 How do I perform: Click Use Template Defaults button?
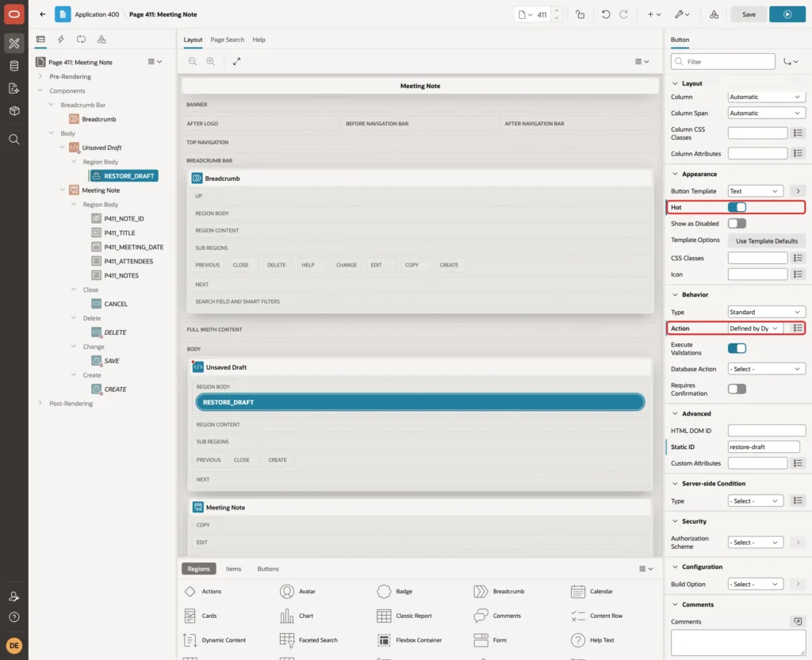tap(767, 241)
